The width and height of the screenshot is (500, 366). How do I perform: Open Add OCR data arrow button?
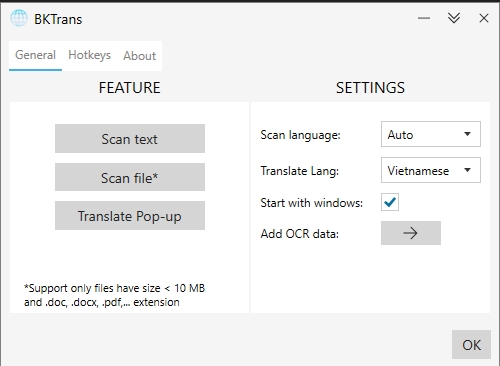click(411, 233)
